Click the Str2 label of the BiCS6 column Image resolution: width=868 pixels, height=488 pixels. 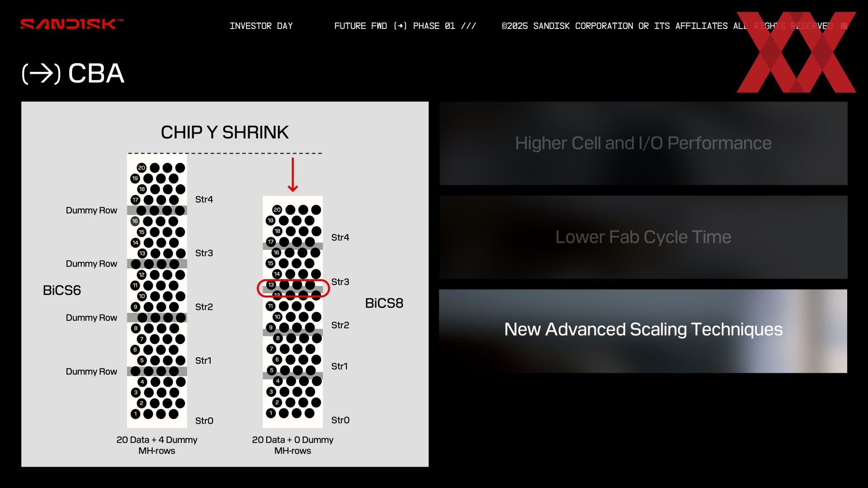pos(204,307)
